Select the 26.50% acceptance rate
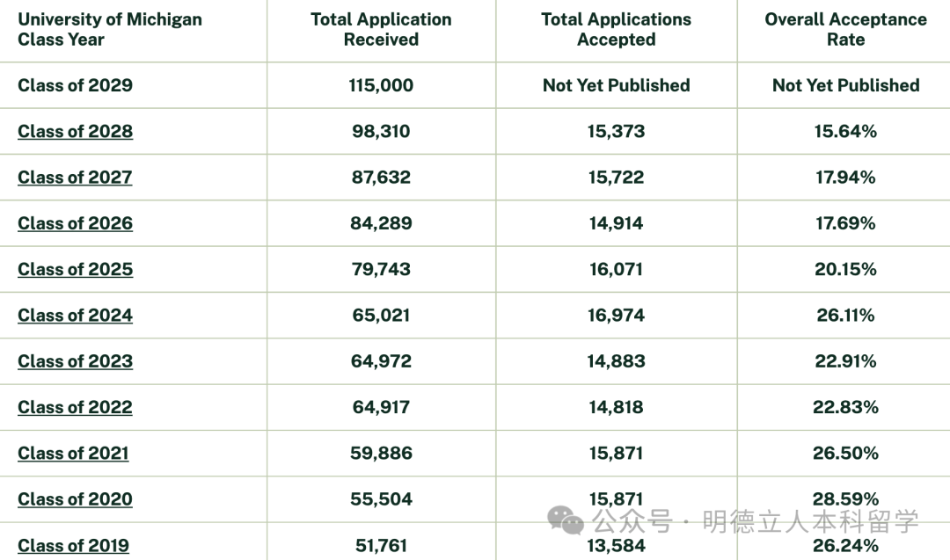Screen dimensions: 950x560 (x=846, y=454)
